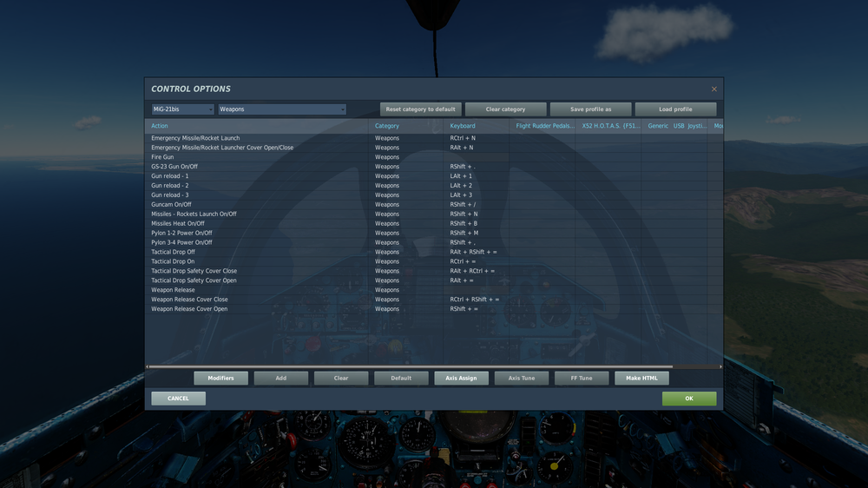
Task: Click empty Keyboard cell for Weapon Release
Action: (x=476, y=290)
